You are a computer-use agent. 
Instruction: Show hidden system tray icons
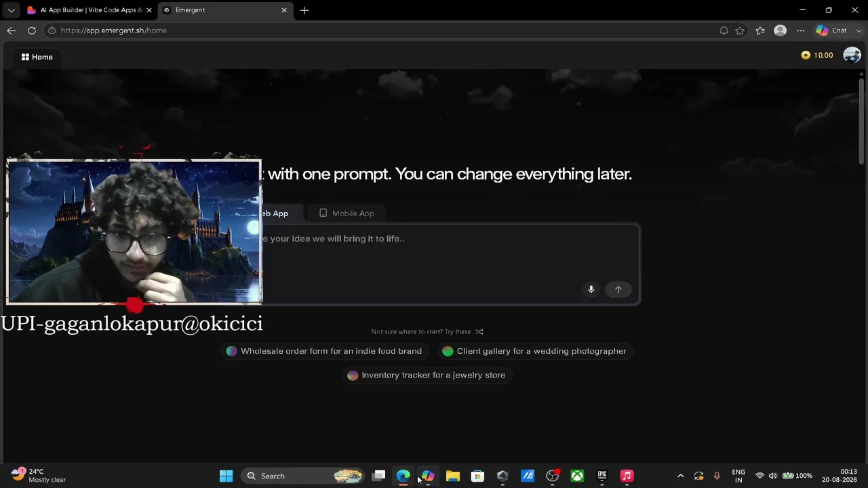coord(681,476)
